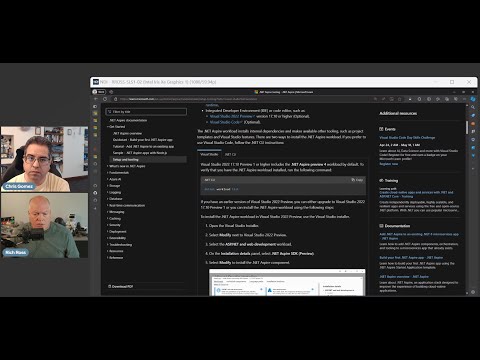Click the browser refresh icon

tap(105, 99)
